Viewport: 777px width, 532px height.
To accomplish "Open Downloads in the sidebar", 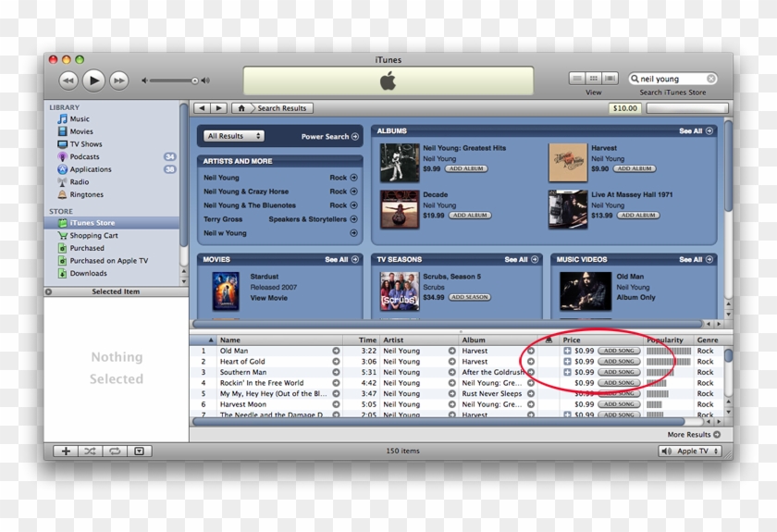I will coord(88,273).
